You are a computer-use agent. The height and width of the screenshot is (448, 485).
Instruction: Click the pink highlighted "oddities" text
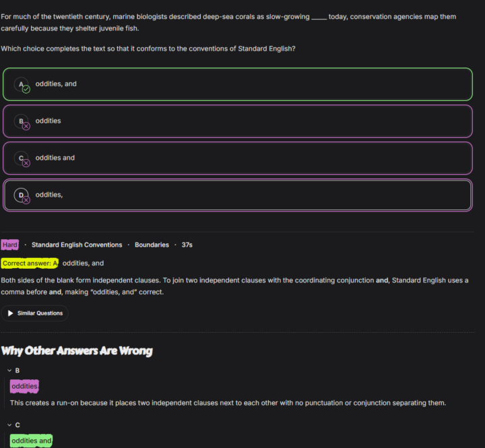[x=24, y=386]
